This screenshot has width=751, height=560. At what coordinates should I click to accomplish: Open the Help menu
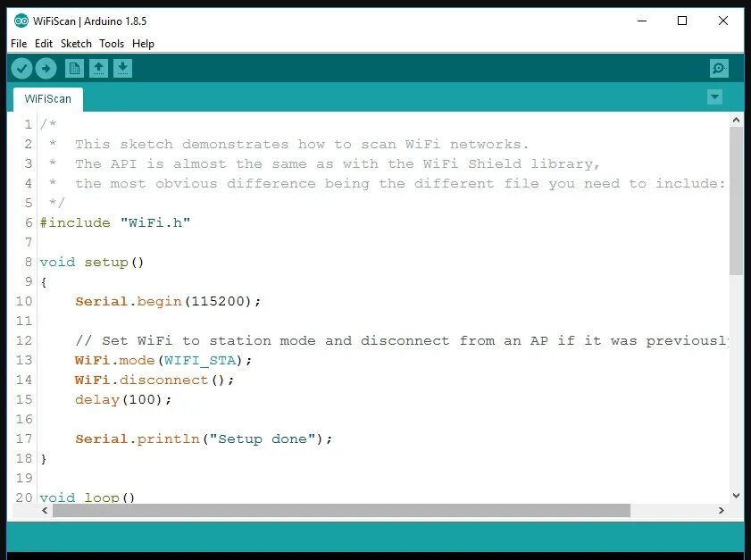[x=143, y=44]
